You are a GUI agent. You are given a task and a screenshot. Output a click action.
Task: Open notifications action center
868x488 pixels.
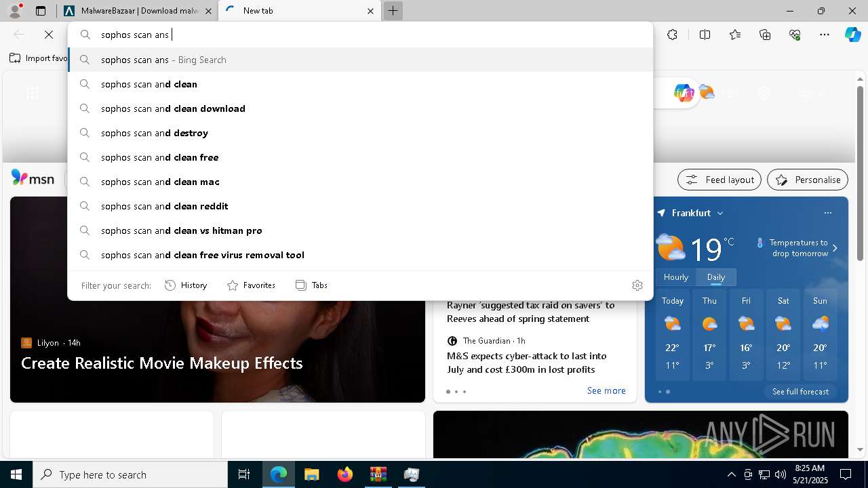846,474
